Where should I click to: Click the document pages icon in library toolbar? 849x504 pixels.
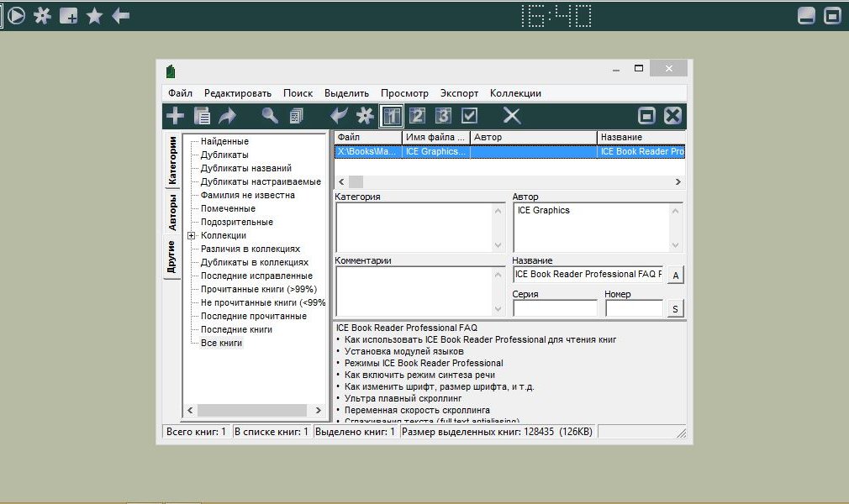coord(202,115)
